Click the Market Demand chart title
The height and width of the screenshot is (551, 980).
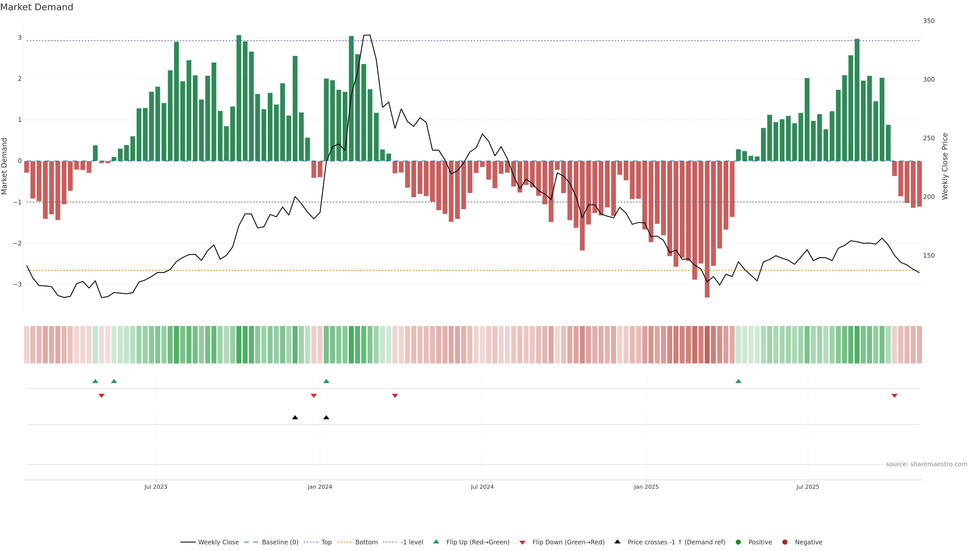coord(36,7)
